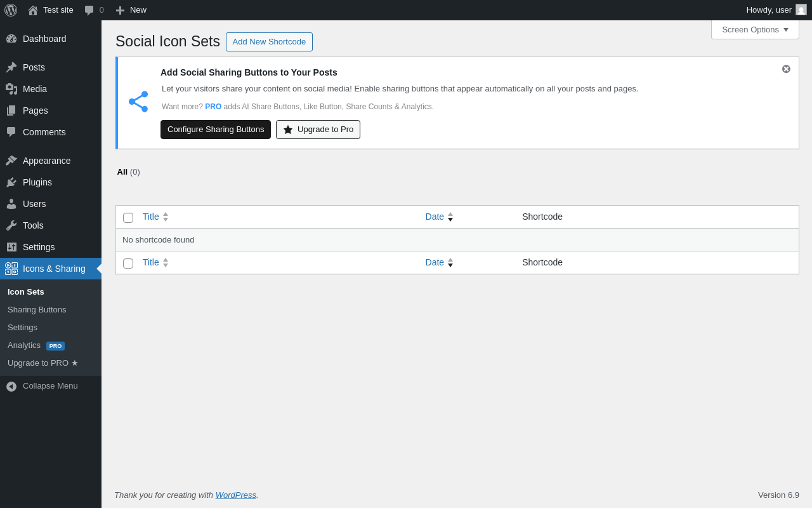Click Add New Shortcode button

coord(269,42)
